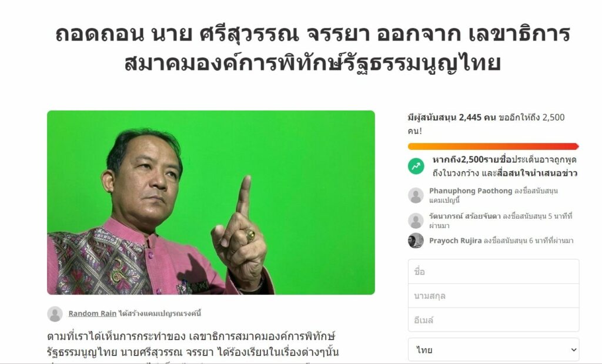Click Phanuphong Paothong's avatar icon

pyautogui.click(x=416, y=195)
